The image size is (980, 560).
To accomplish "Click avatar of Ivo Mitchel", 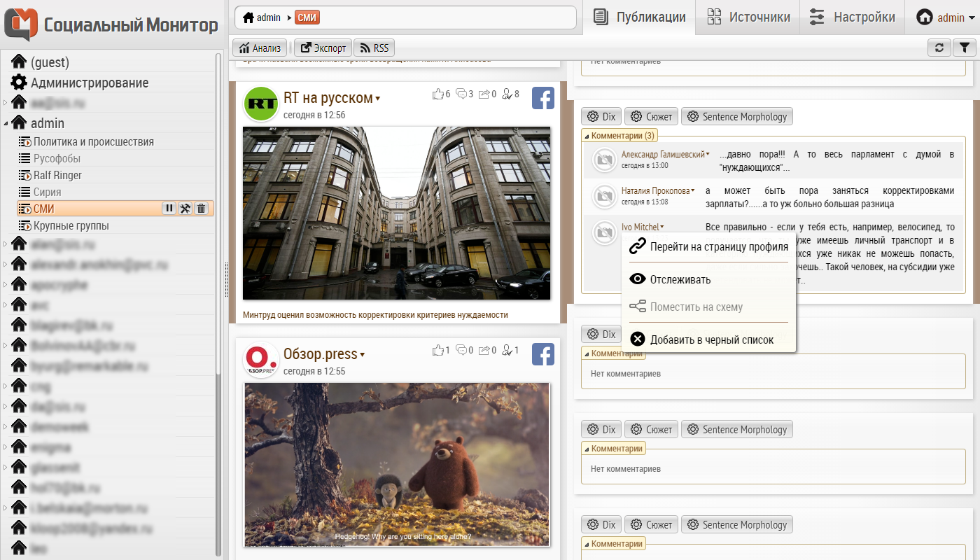I will pyautogui.click(x=603, y=232).
